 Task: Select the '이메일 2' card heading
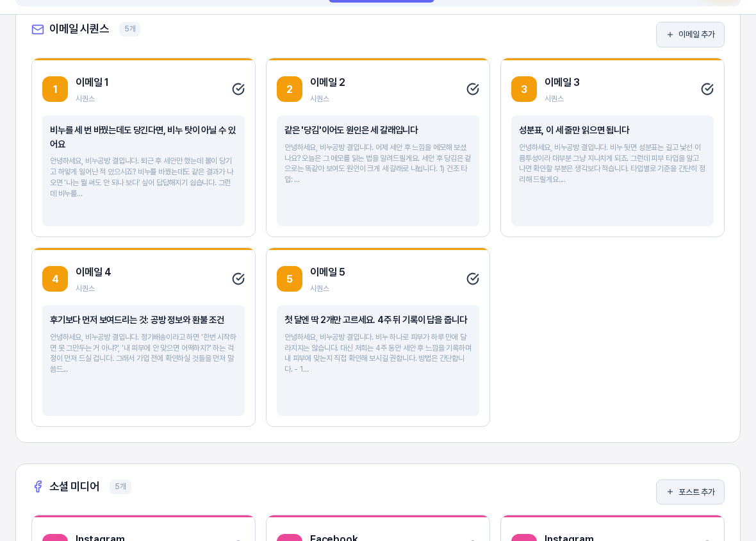(327, 83)
